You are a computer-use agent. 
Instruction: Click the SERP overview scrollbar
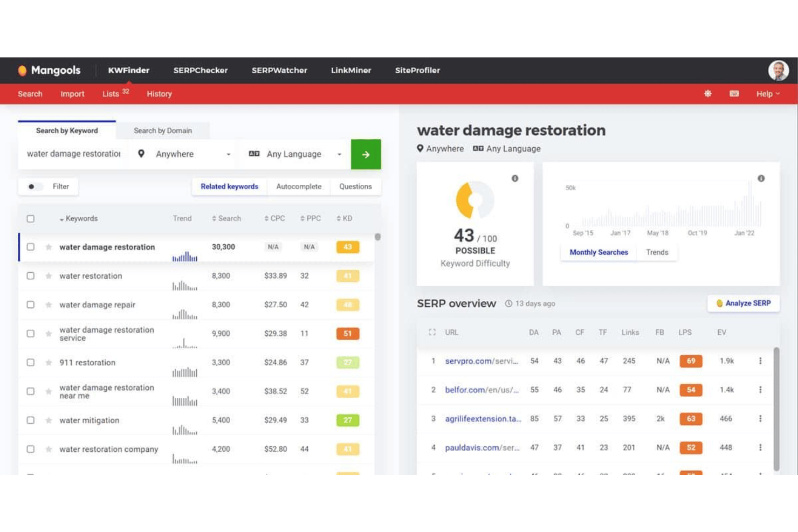click(776, 410)
